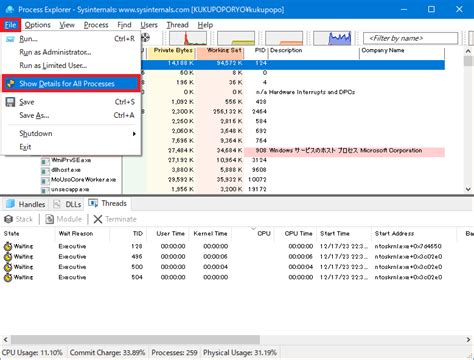Click the Module toolbar button
The width and height of the screenshot is (474, 360).
[64, 219]
